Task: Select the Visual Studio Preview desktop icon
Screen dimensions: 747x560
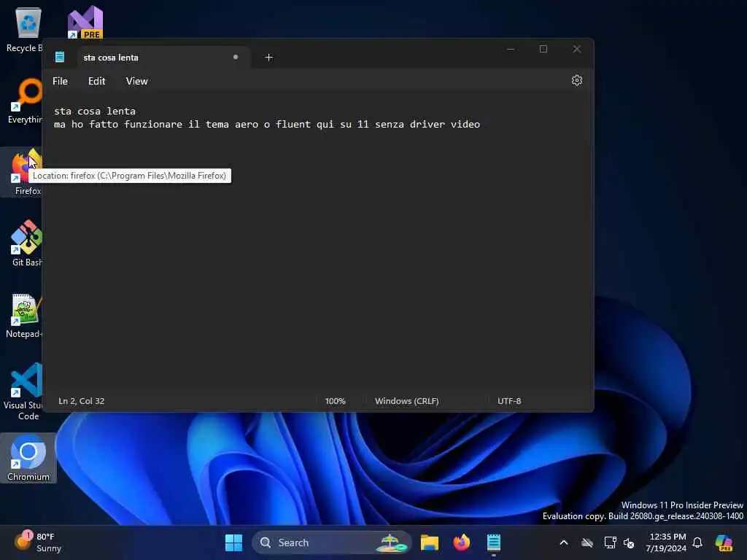Action: pos(85,22)
